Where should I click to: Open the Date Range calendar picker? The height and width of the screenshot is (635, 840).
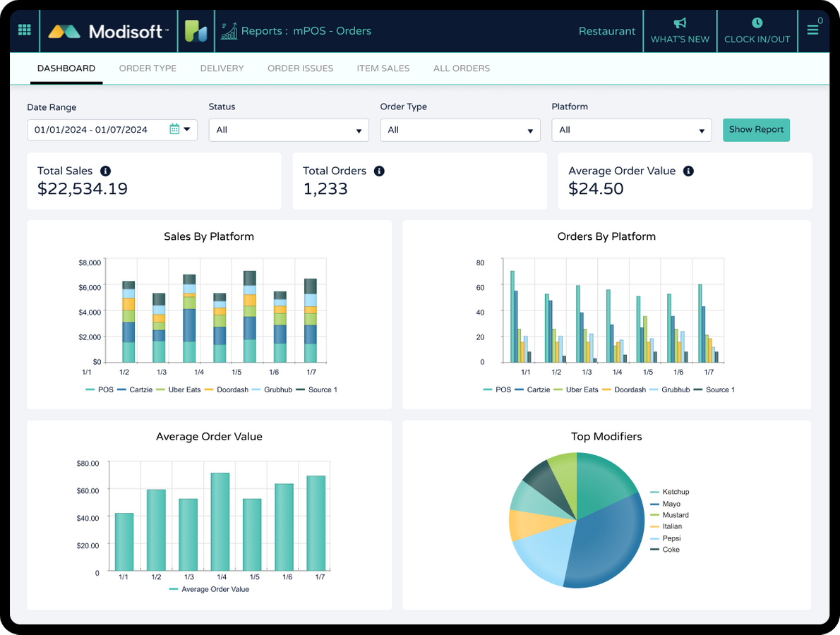(x=174, y=129)
